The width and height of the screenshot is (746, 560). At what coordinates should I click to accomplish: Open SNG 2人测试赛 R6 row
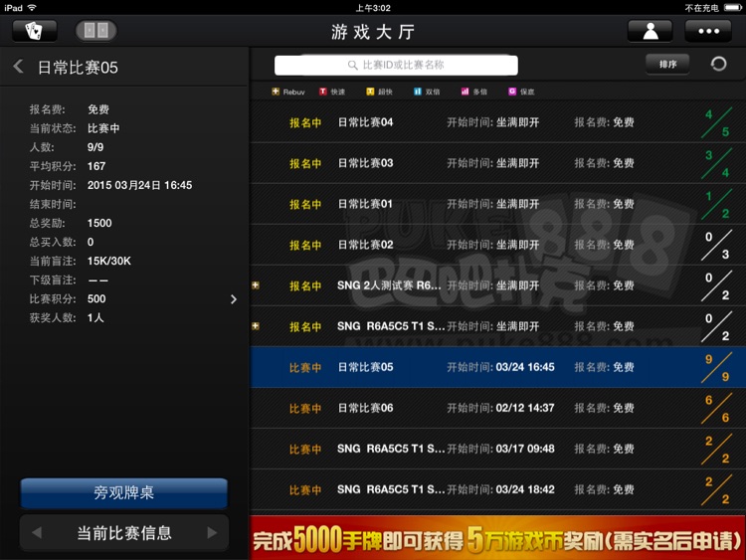pos(497,285)
